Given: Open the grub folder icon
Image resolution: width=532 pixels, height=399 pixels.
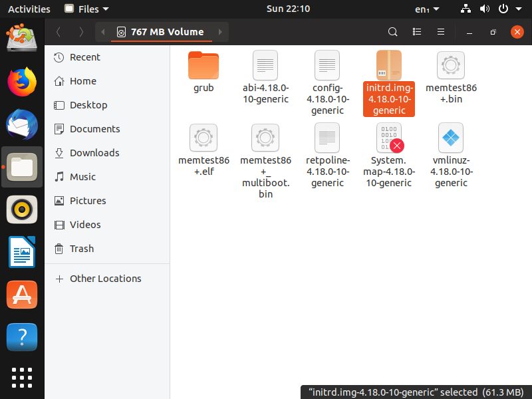Looking at the screenshot, I should (203, 66).
